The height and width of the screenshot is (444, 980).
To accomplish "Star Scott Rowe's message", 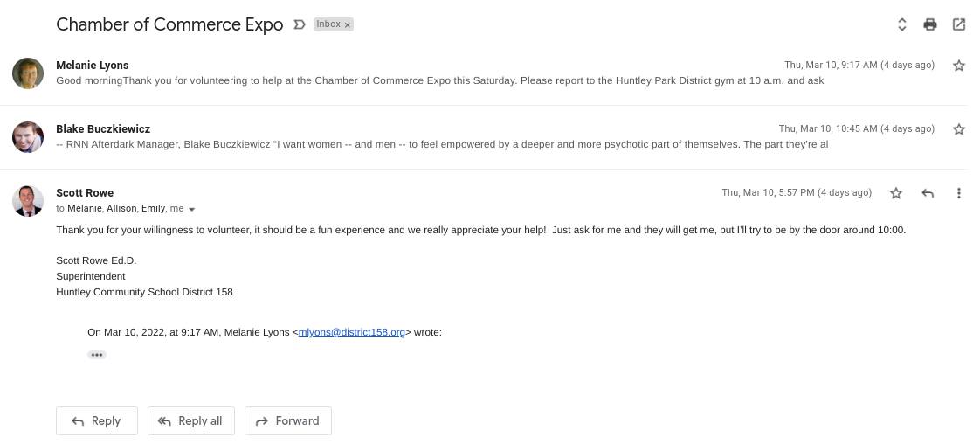I will point(896,193).
